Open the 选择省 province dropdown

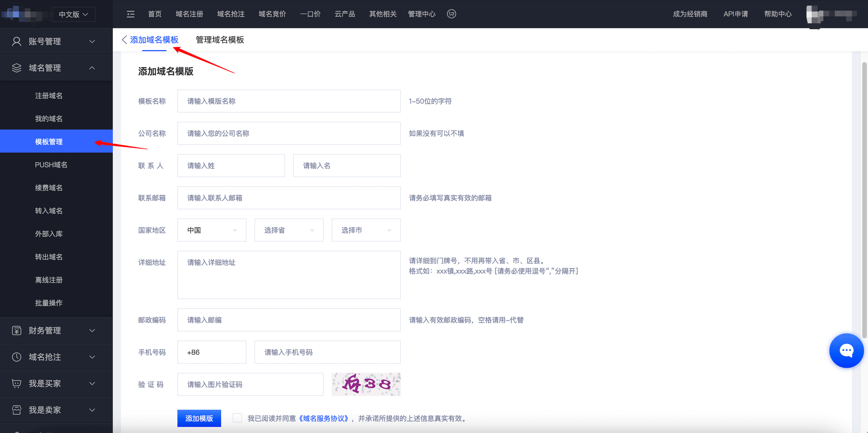click(x=289, y=230)
